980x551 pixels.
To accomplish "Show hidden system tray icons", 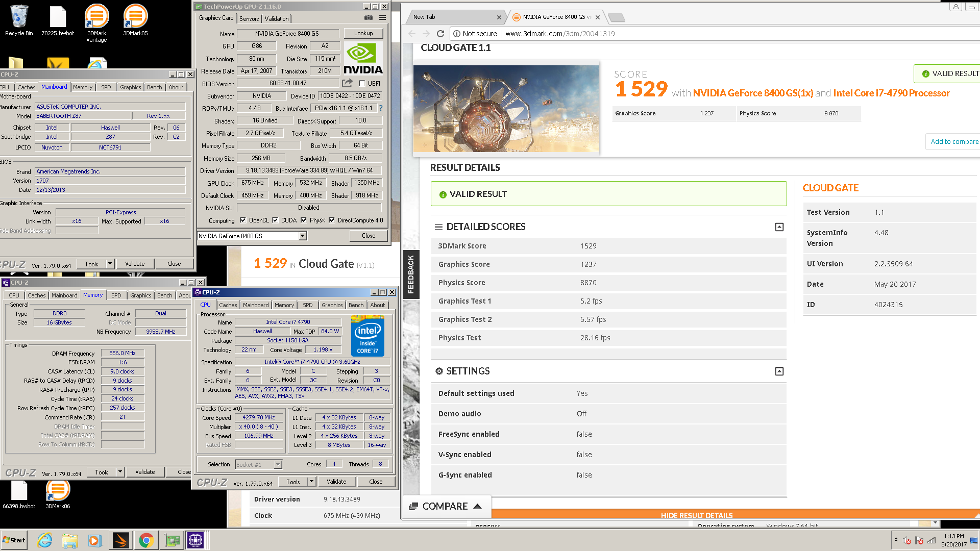I will pos(896,539).
